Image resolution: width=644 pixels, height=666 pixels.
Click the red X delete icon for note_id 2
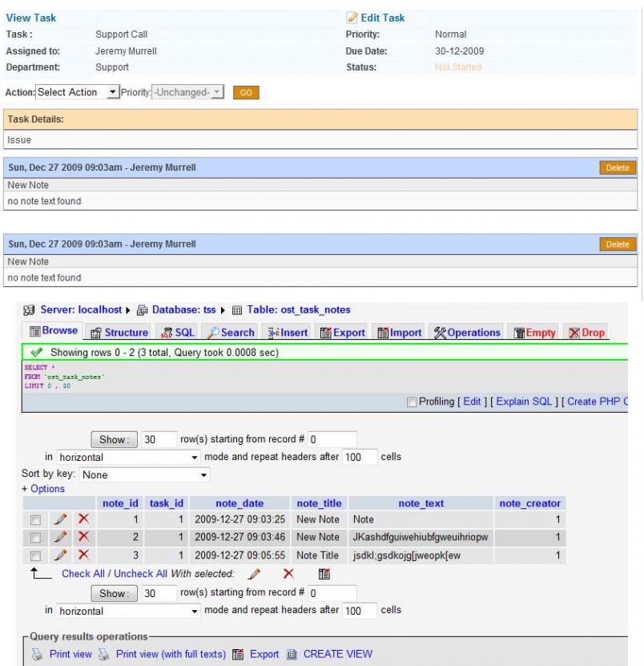pos(83,537)
